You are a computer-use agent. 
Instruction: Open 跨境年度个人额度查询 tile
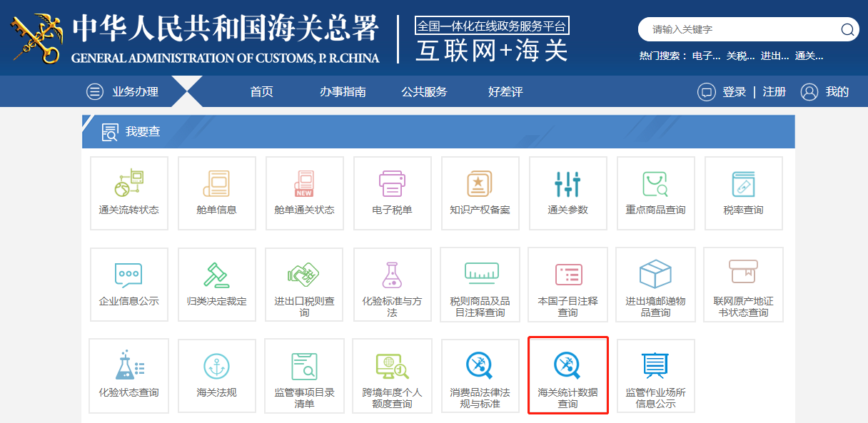click(393, 376)
